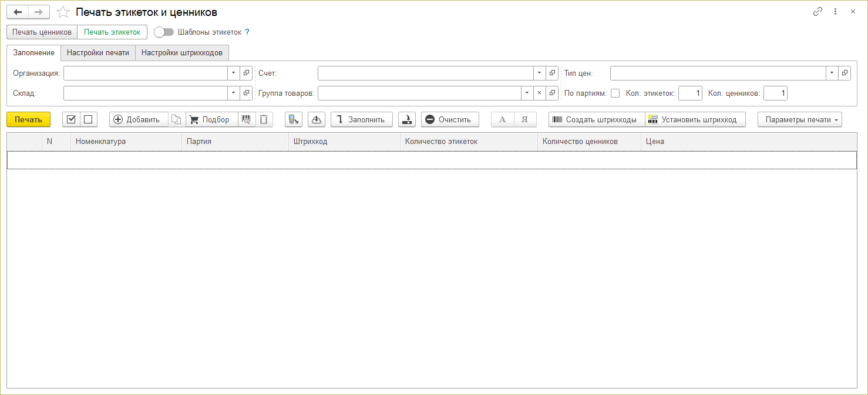Click the uncheck all rows icon
868x395 pixels.
click(x=88, y=119)
